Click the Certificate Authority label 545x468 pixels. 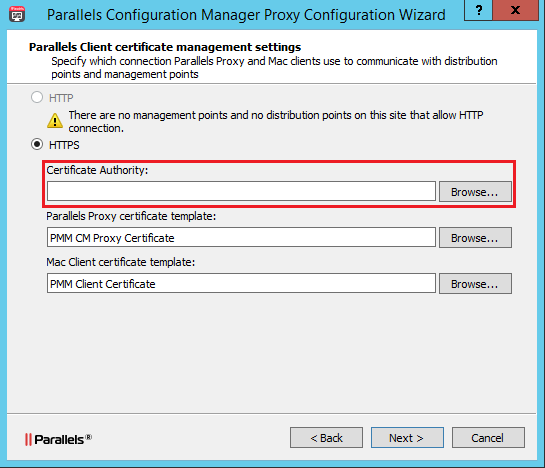click(x=97, y=170)
